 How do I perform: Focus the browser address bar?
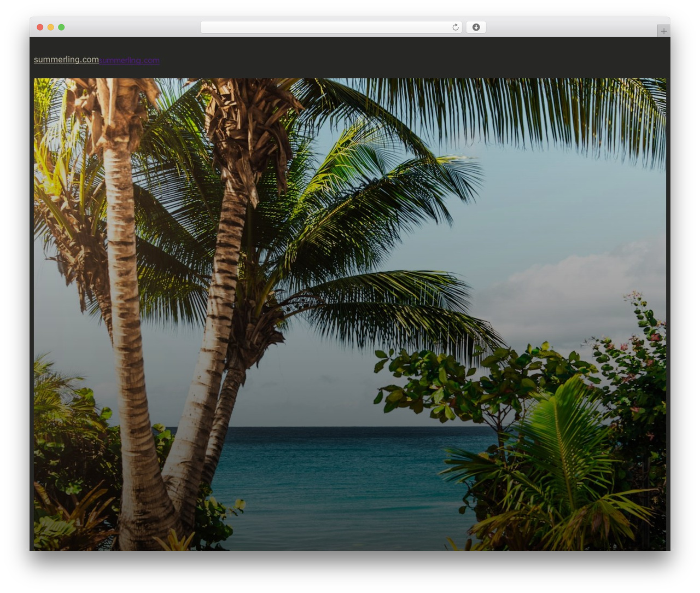331,27
